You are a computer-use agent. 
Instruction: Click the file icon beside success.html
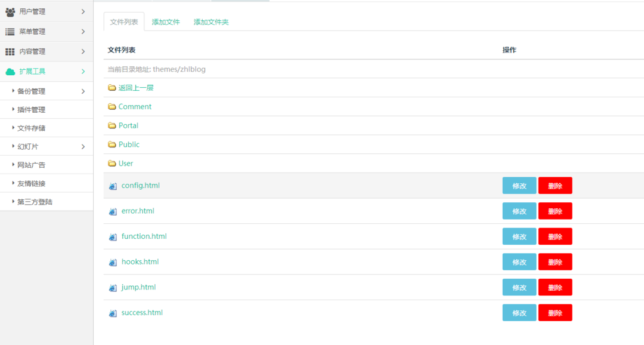(113, 313)
